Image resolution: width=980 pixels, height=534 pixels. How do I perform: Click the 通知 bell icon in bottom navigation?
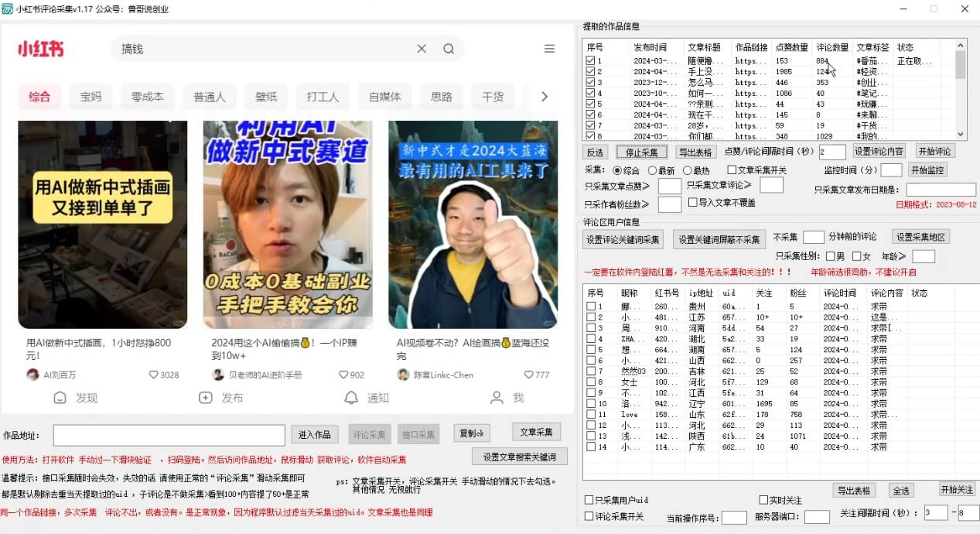(x=352, y=397)
